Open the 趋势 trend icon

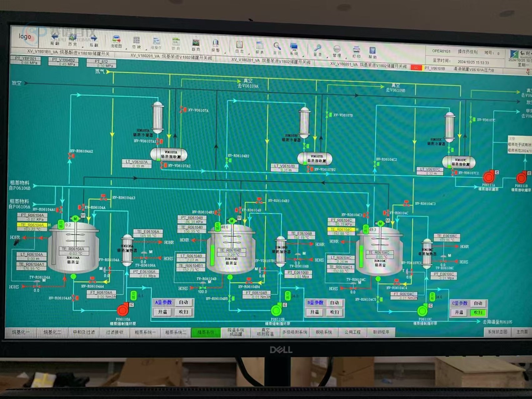196,43
